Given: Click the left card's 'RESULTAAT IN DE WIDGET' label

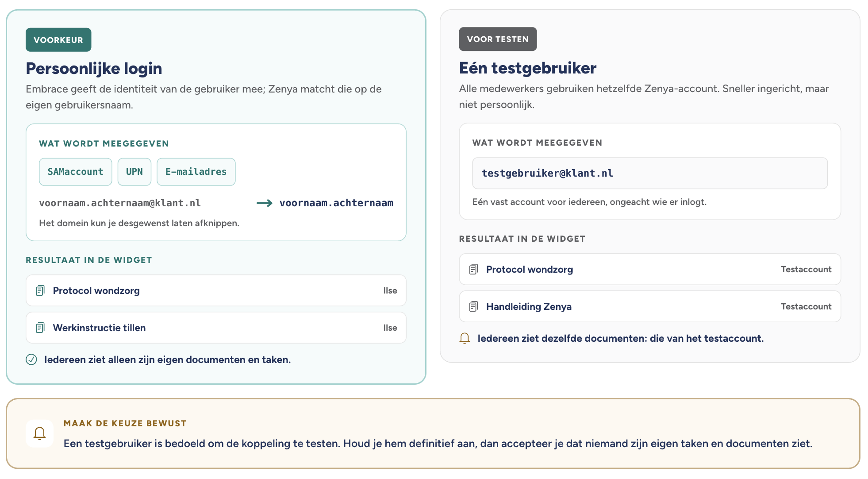Looking at the screenshot, I should (89, 260).
